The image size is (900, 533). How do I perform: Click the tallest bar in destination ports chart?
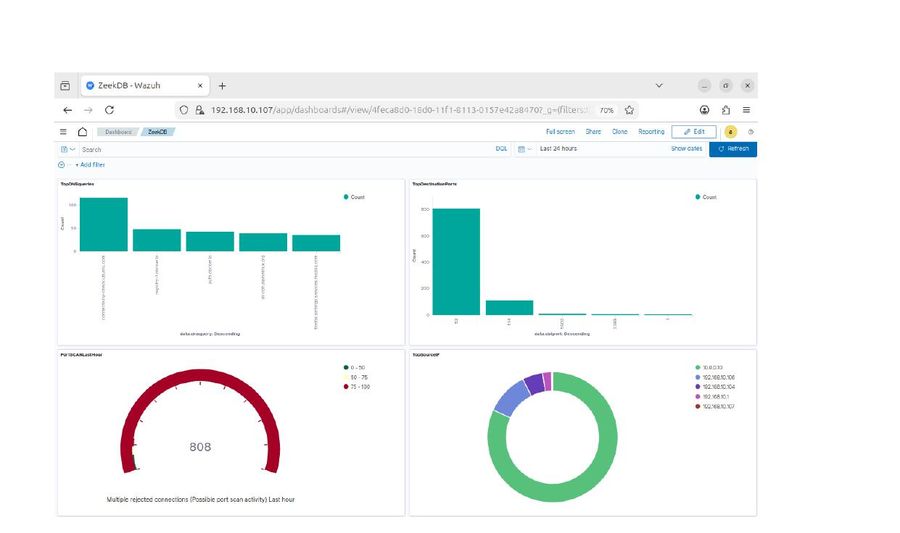(x=456, y=262)
